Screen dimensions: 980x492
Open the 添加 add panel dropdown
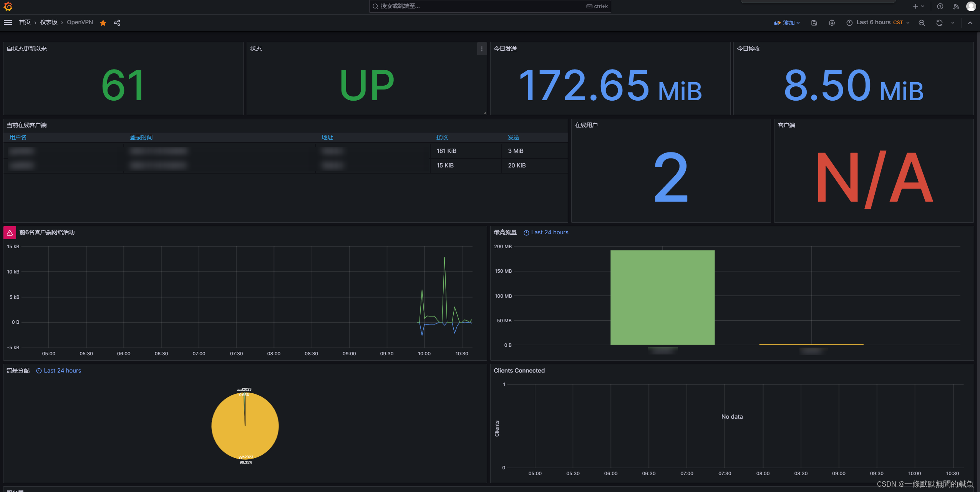pos(786,23)
